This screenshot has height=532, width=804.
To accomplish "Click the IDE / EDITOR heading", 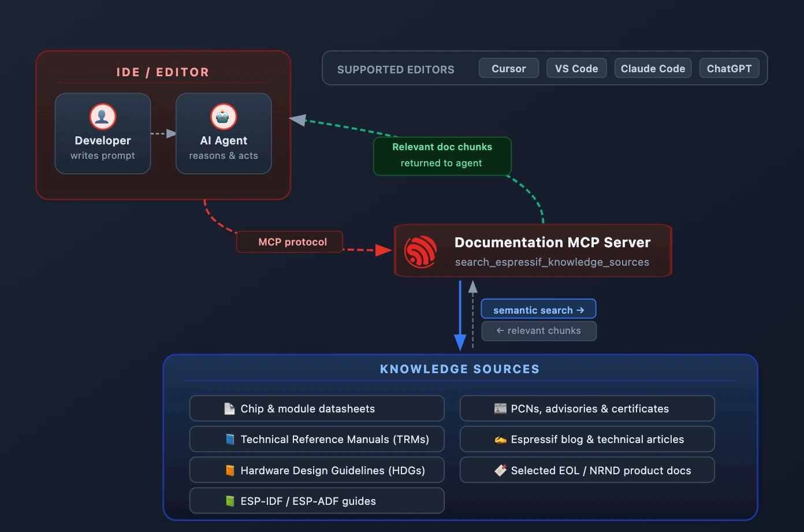I will click(163, 72).
